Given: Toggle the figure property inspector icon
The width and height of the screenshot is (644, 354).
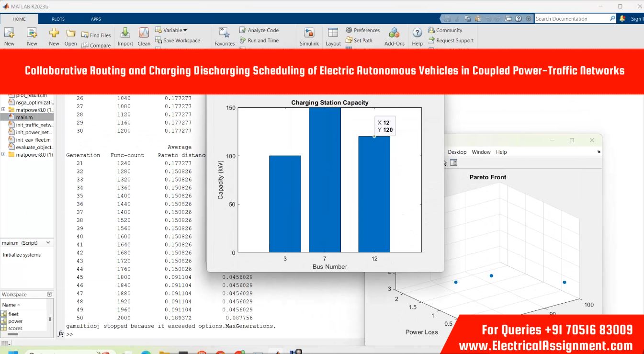Looking at the screenshot, I should [x=453, y=163].
